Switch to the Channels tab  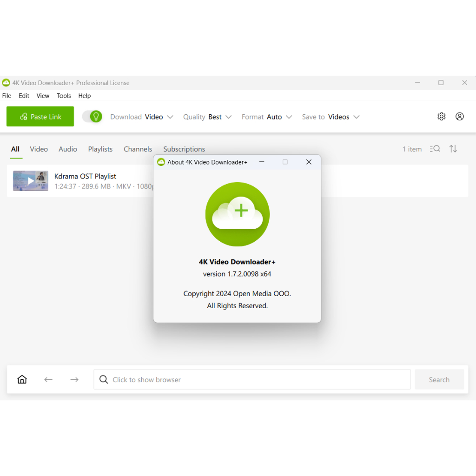click(138, 149)
